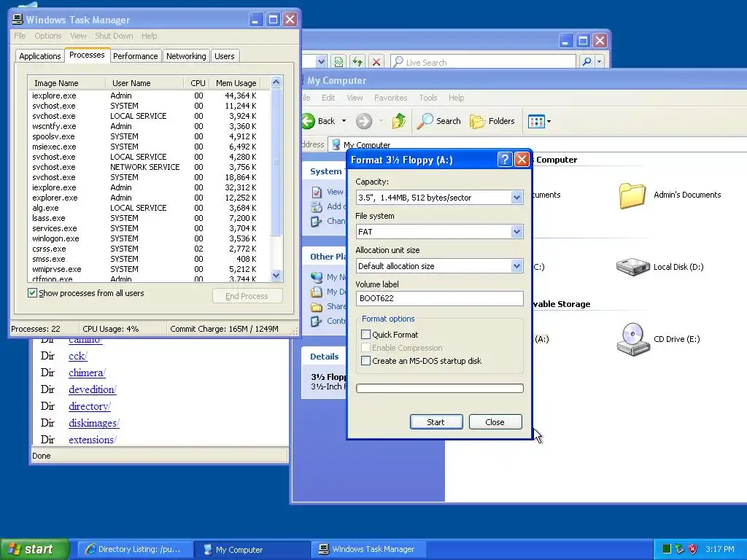Expand the browser address bar dropdown
Viewport: 747px width, 560px height.
[321, 62]
